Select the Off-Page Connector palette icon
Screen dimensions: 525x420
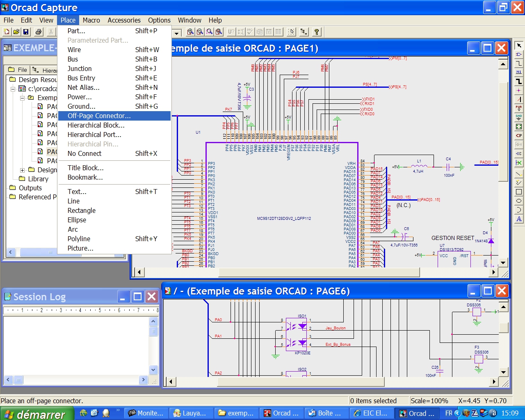pos(519,153)
